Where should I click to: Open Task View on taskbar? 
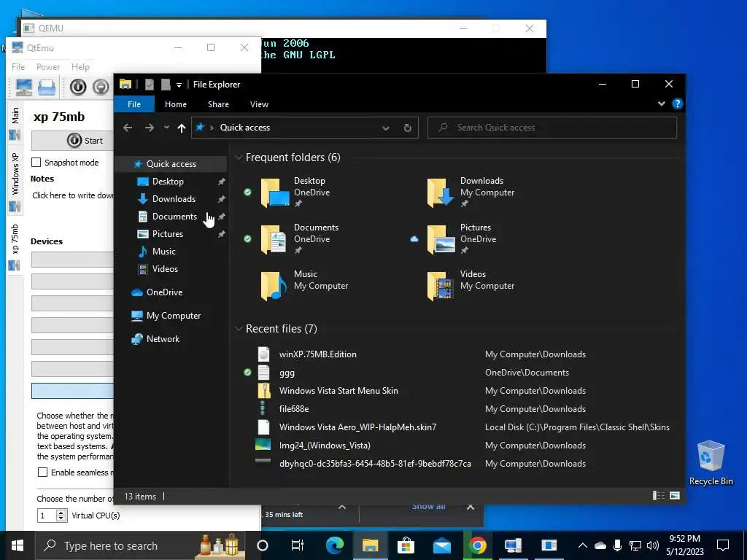click(x=298, y=545)
